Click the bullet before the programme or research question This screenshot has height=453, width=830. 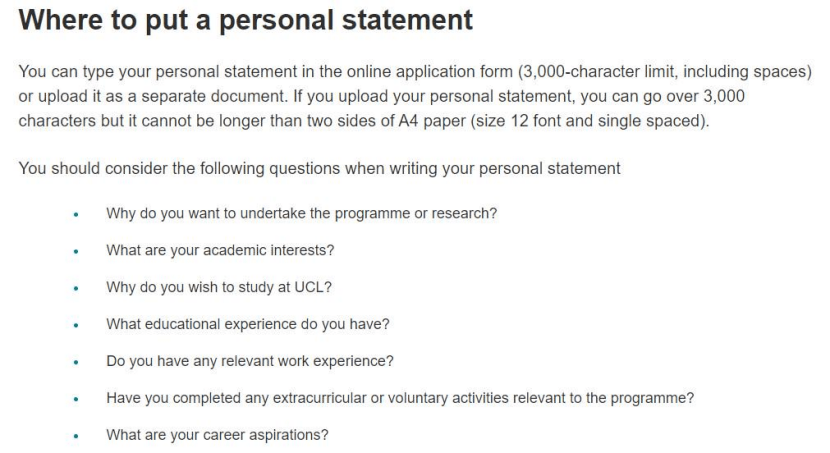coord(76,215)
